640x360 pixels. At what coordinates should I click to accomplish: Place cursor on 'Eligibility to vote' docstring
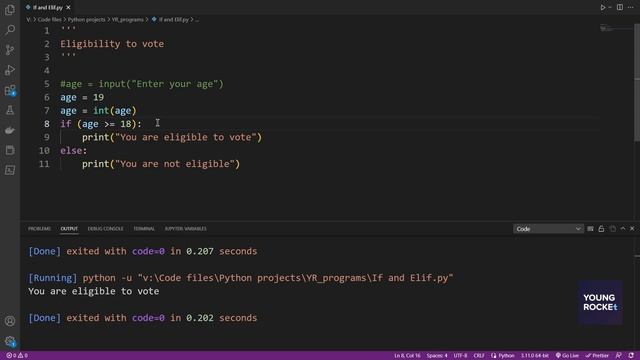pos(112,44)
